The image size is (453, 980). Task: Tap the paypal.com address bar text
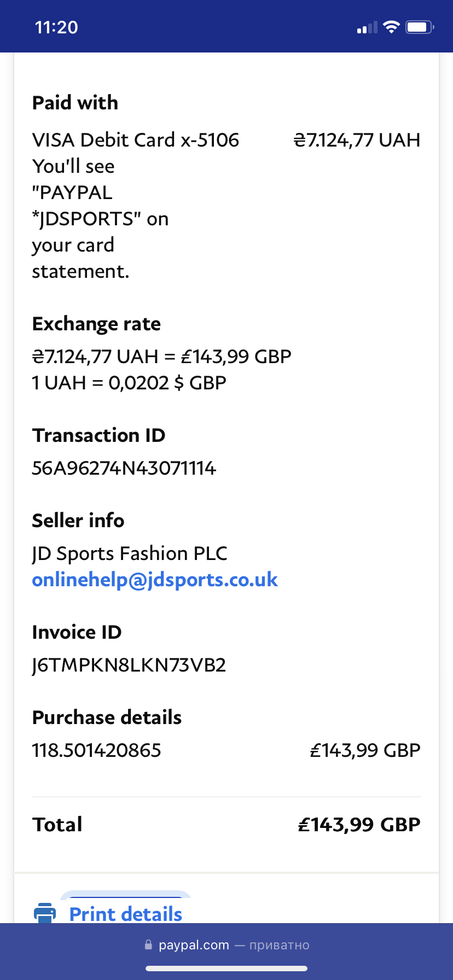(x=194, y=945)
